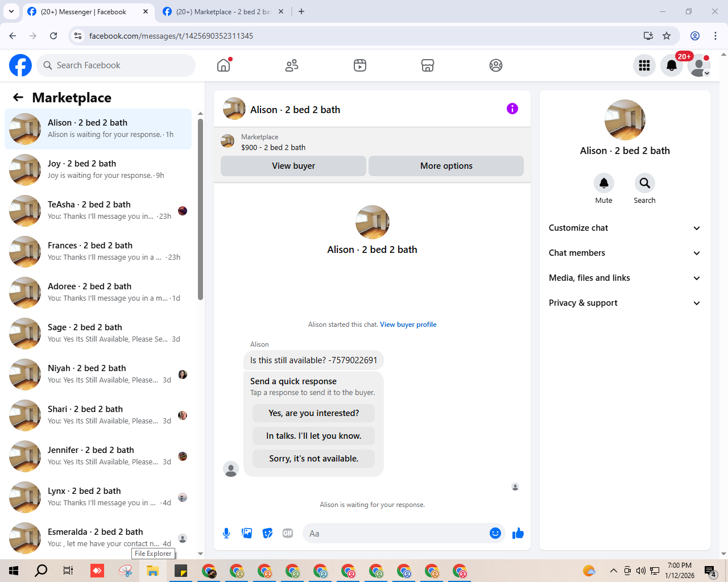This screenshot has width=728, height=582.
Task: Open Joy's 2 bed 2 bath conversation
Action: click(98, 170)
